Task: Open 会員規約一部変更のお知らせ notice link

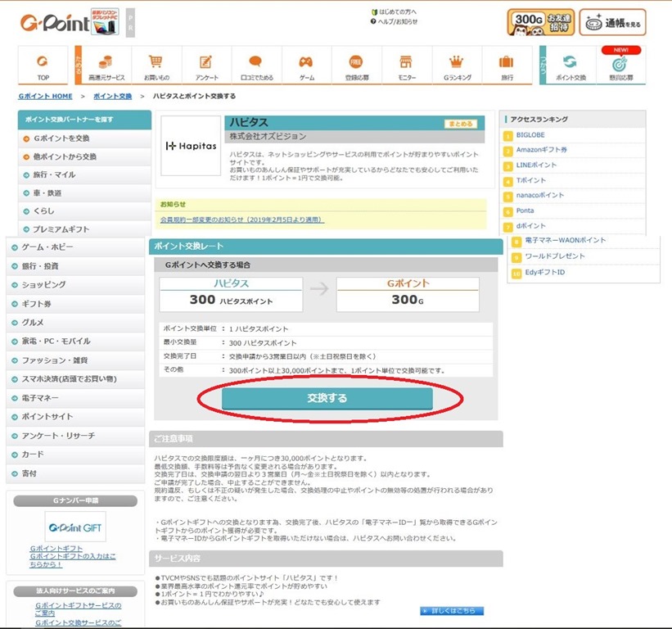Action: coord(242,219)
